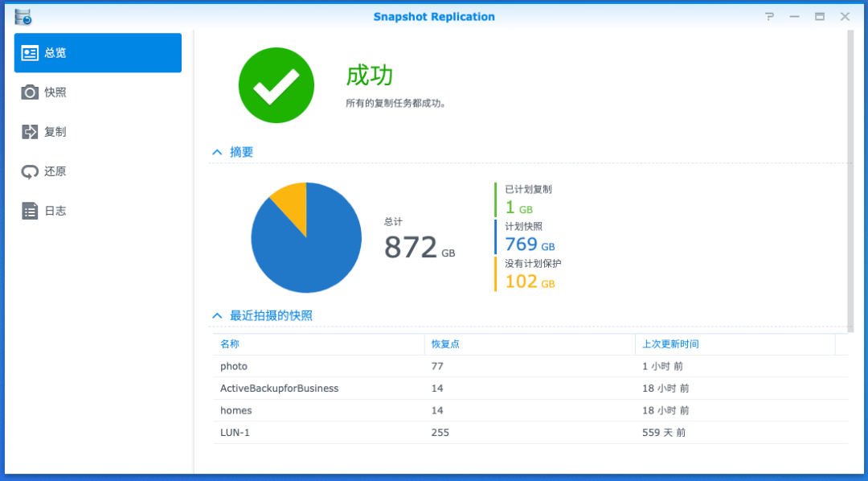Select the camera icon for Snapshots (快照)
Screen dimensions: 868x481
[x=30, y=92]
